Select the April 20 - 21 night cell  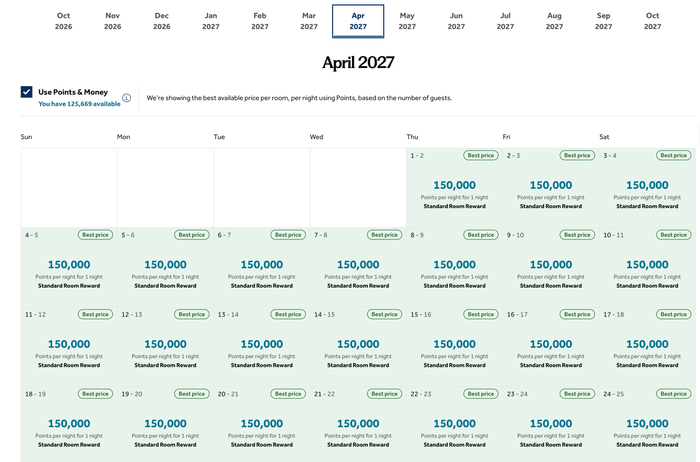[262, 424]
